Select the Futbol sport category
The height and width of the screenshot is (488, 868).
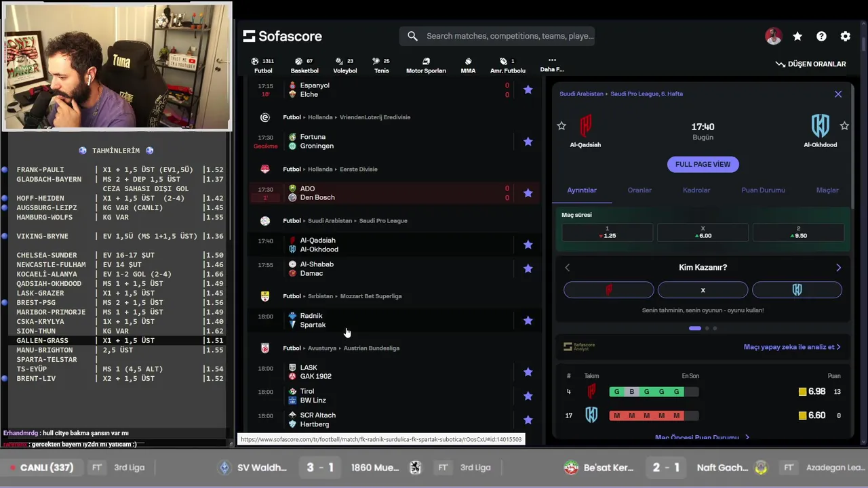tap(263, 65)
